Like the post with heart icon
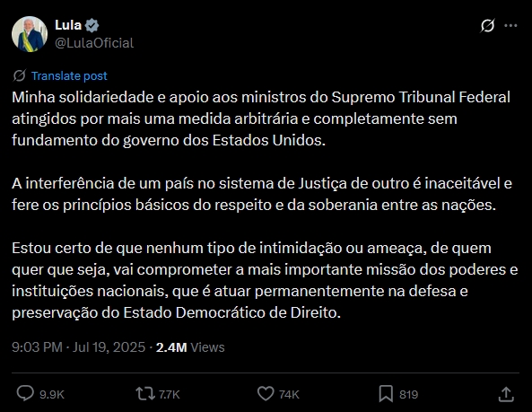532x412 pixels. [x=266, y=394]
